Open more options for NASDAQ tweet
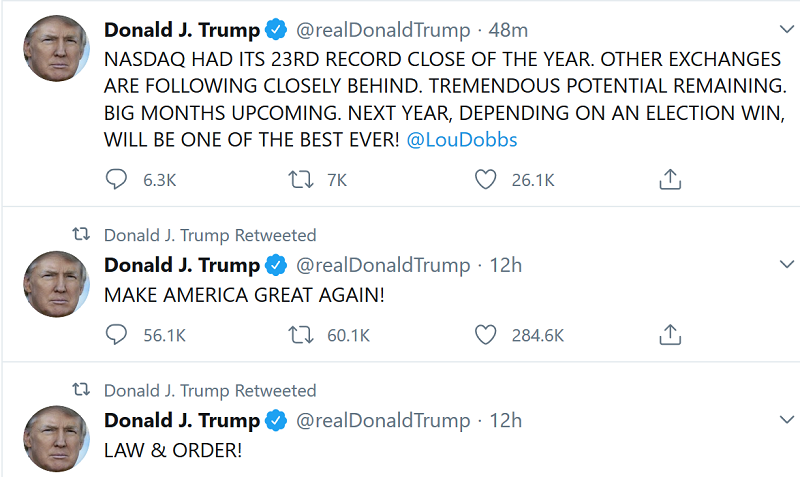 [x=786, y=30]
